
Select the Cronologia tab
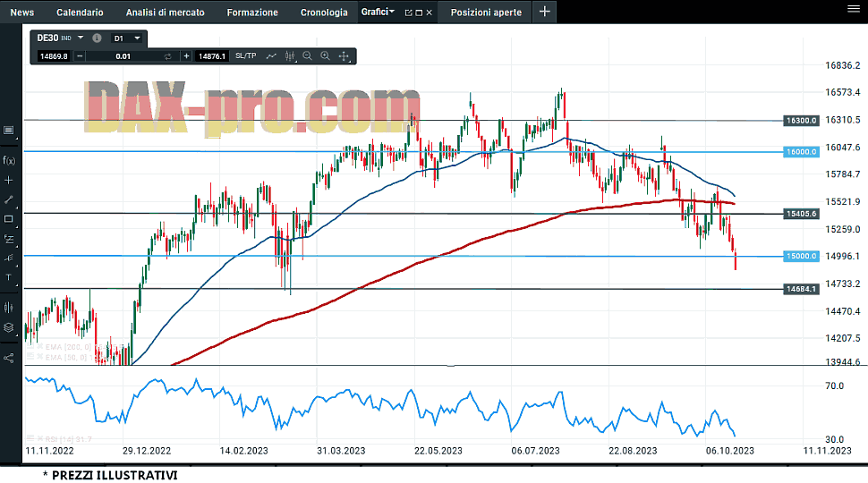tap(324, 13)
